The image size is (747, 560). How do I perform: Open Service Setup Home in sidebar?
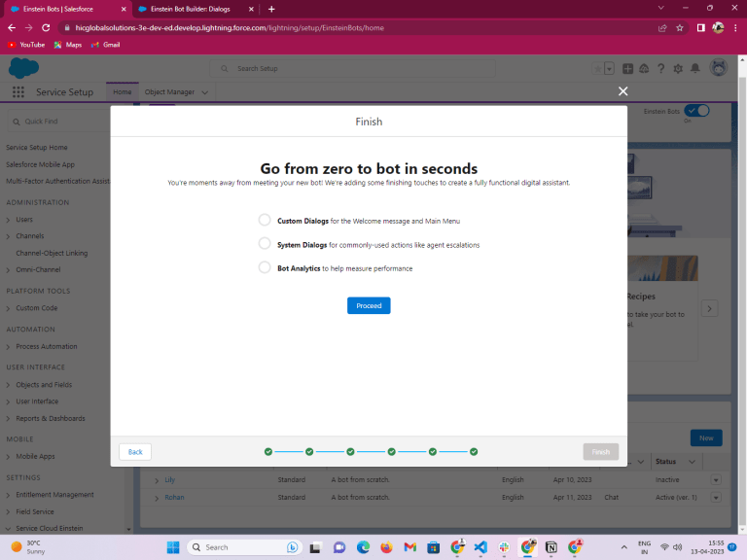37,148
